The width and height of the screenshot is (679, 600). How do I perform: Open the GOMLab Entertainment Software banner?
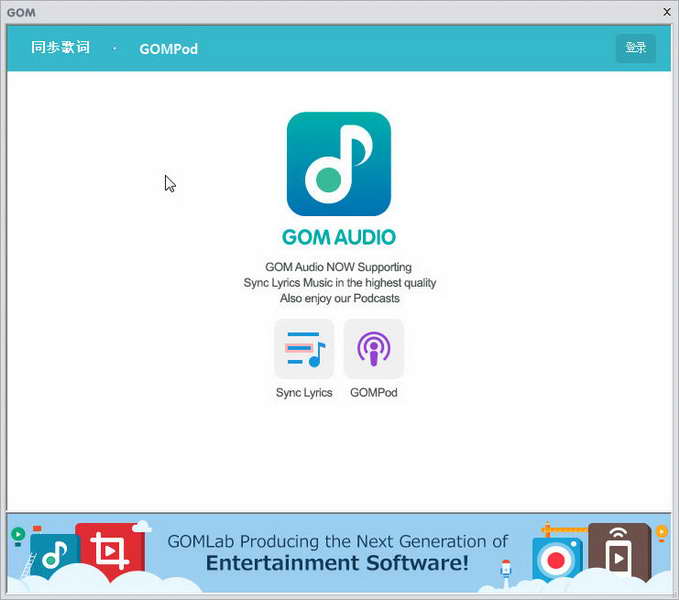coord(339,553)
